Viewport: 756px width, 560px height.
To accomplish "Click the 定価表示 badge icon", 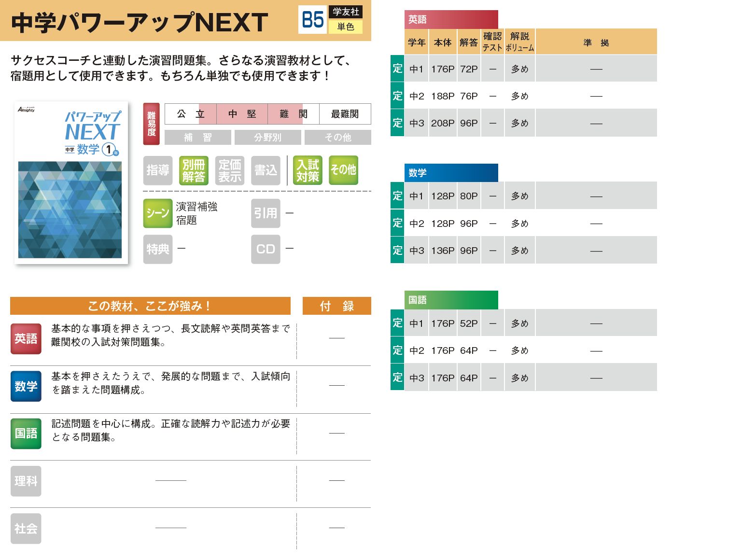I will click(230, 170).
